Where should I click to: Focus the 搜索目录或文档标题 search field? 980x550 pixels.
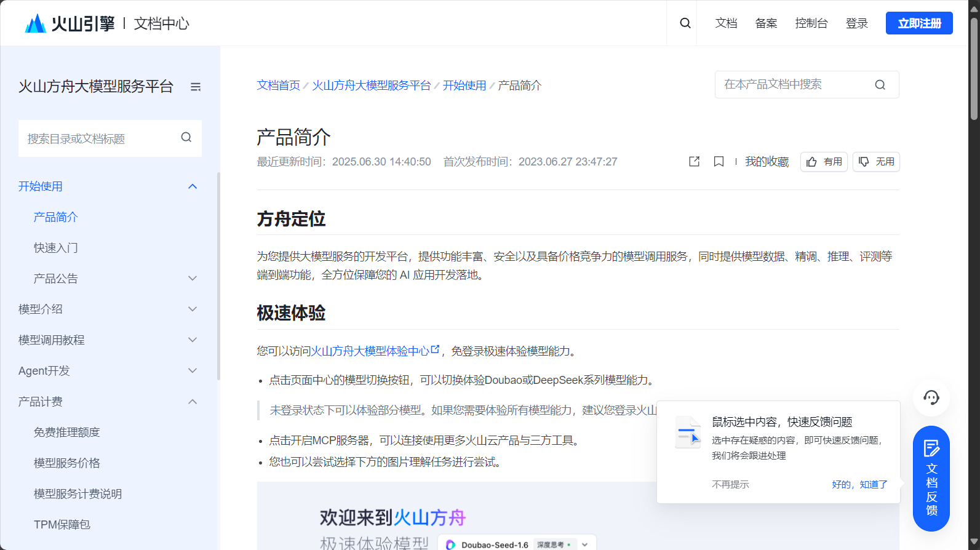(x=110, y=138)
